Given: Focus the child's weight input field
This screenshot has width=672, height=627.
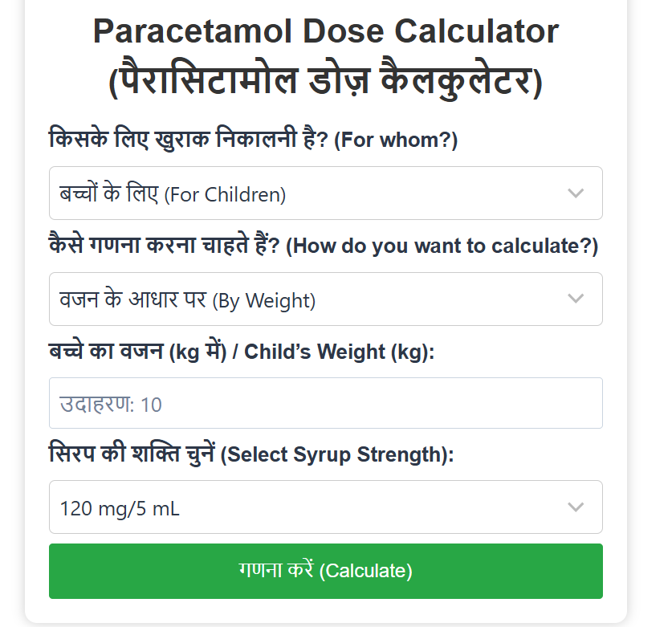Looking at the screenshot, I should pos(325,403).
